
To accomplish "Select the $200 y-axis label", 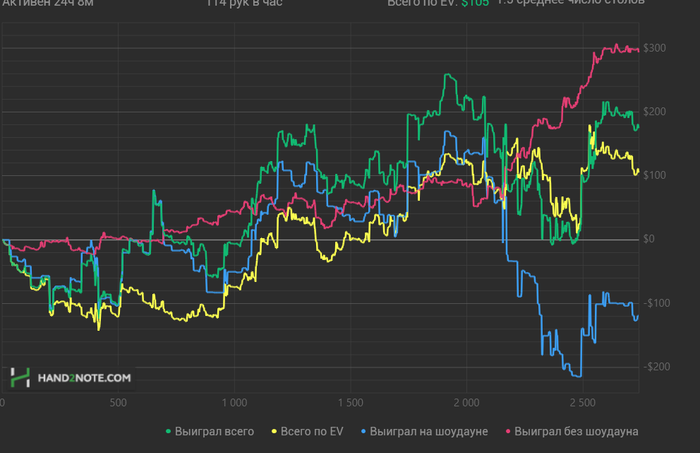I will (x=654, y=112).
